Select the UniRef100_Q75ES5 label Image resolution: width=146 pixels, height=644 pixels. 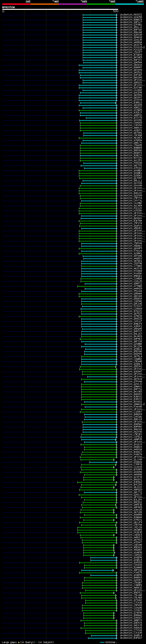(x=131, y=316)
